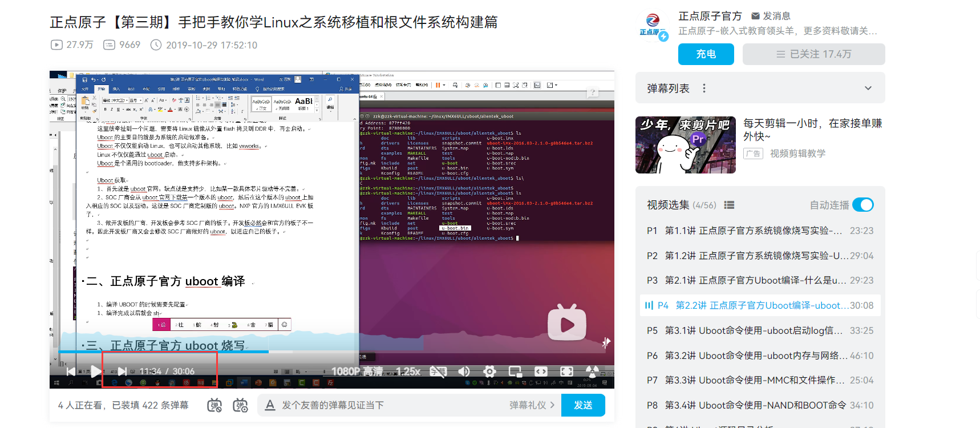Click the 2019-10-29 17:52:10 upload date
Image resolution: width=980 pixels, height=428 pixels.
tap(204, 45)
